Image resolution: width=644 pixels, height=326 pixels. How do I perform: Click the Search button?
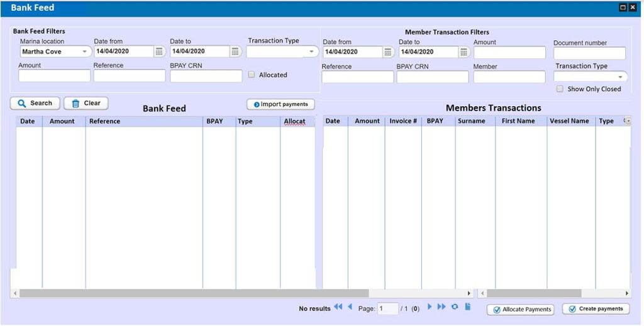(35, 104)
